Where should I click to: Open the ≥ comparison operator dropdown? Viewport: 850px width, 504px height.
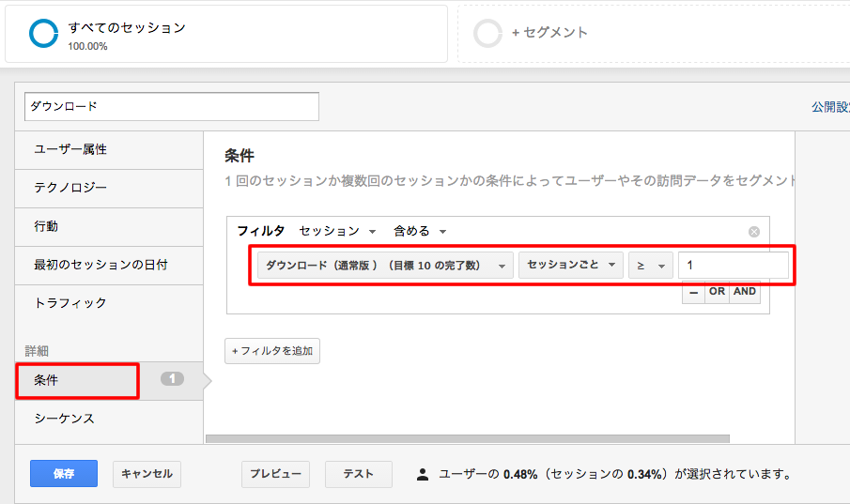click(x=651, y=266)
